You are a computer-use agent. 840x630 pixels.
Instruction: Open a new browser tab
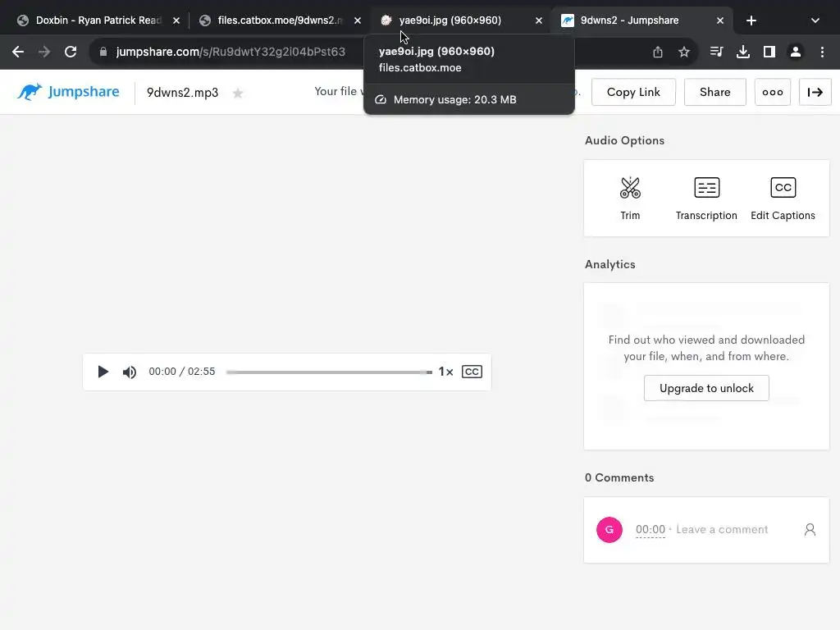click(751, 21)
